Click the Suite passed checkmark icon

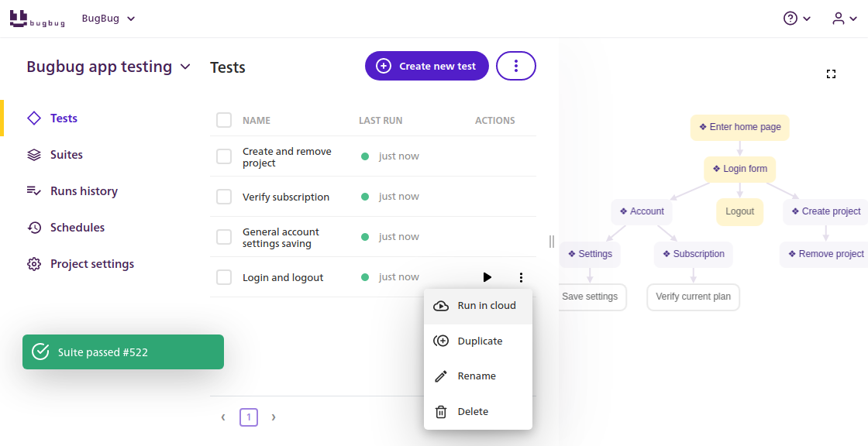(x=40, y=352)
